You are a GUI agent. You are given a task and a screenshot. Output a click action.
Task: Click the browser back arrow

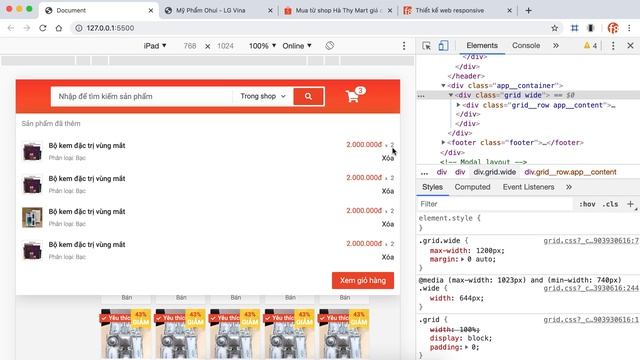pyautogui.click(x=11, y=28)
